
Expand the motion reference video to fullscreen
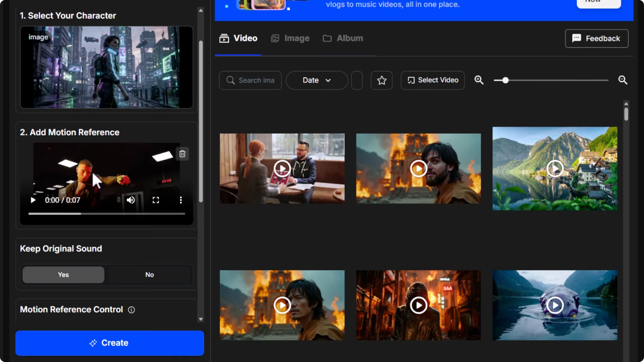(156, 200)
